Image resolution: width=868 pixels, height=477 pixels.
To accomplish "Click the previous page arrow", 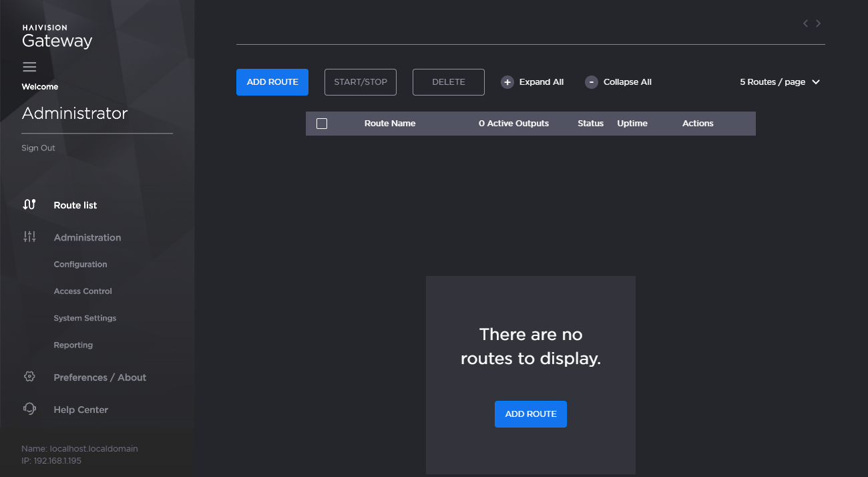I will 805,23.
